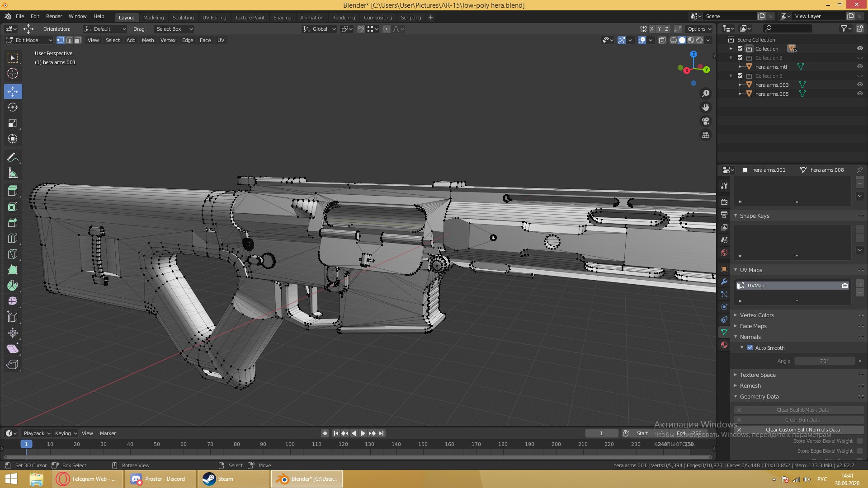Enable edge select mode
Screen dimensions: 868x488
(x=69, y=40)
